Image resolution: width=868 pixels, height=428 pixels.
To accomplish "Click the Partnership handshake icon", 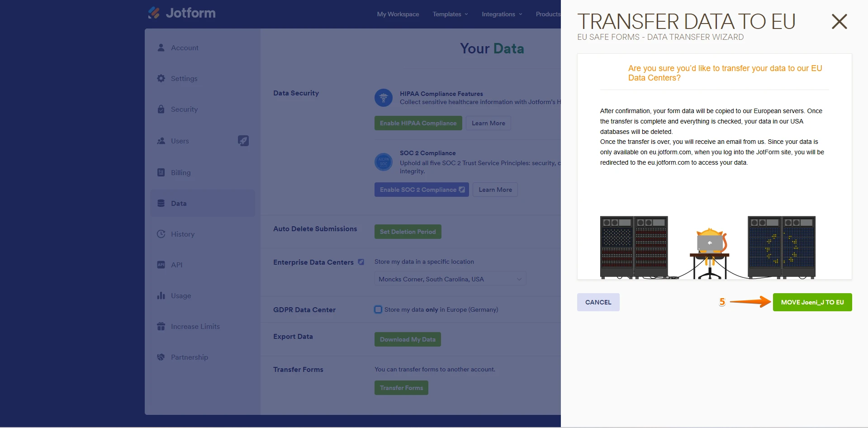I will coord(161,357).
